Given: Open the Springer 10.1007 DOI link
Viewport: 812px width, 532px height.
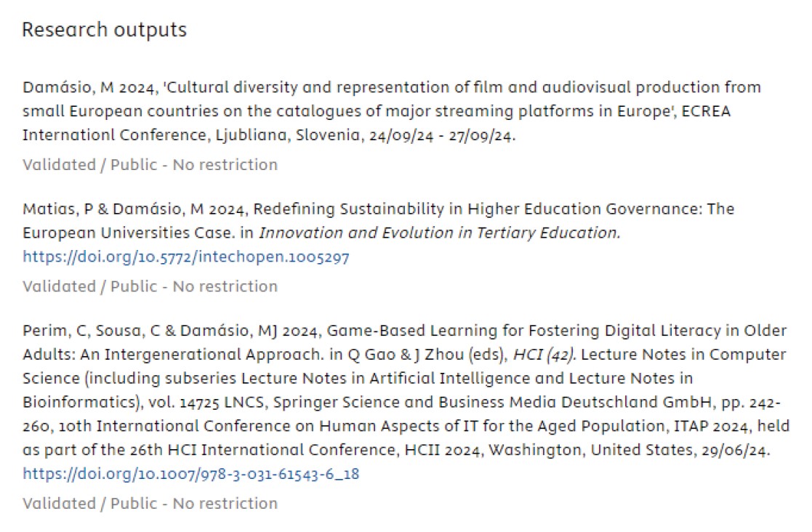Looking at the screenshot, I should [x=190, y=474].
